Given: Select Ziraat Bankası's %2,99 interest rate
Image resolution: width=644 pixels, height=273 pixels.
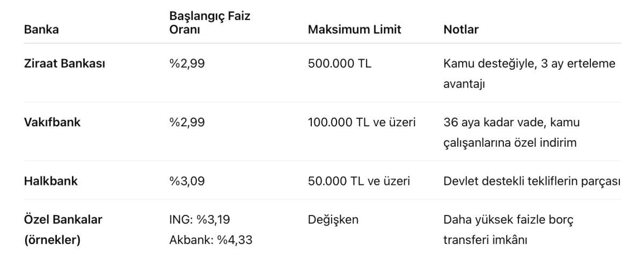Looking at the screenshot, I should [187, 63].
